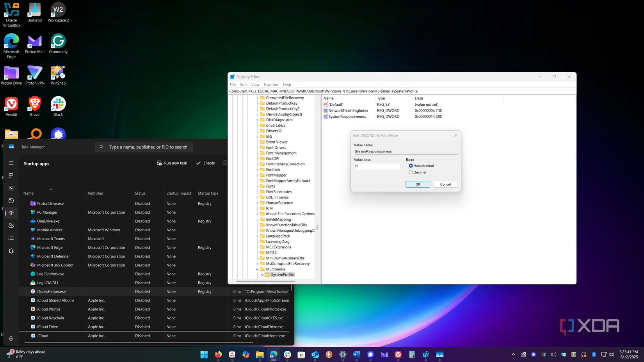This screenshot has width=644, height=362.
Task: Show hidden icons in the system tray
Action: 513,355
